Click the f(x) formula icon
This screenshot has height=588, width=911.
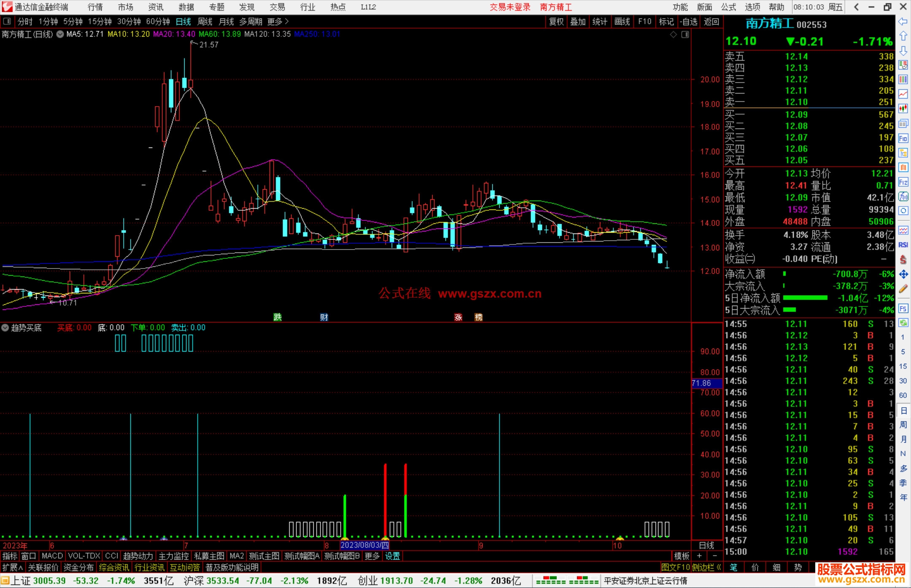click(903, 197)
